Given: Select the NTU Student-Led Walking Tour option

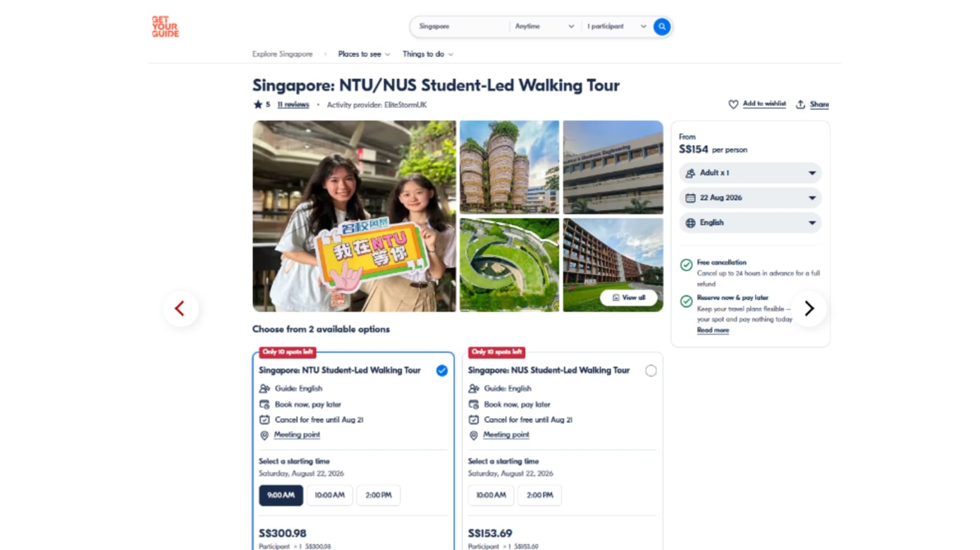Looking at the screenshot, I should pyautogui.click(x=442, y=371).
